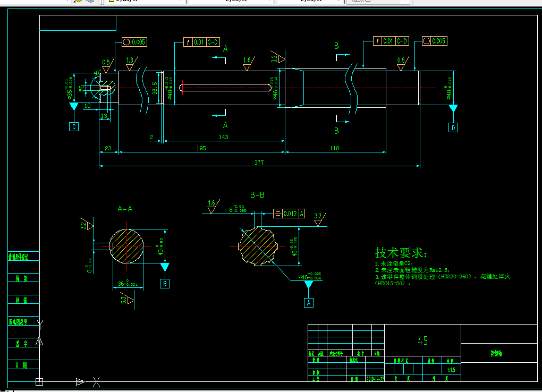Select the 6.3 roughness symbol below section A-A
The width and height of the screenshot is (542, 392).
click(x=127, y=300)
